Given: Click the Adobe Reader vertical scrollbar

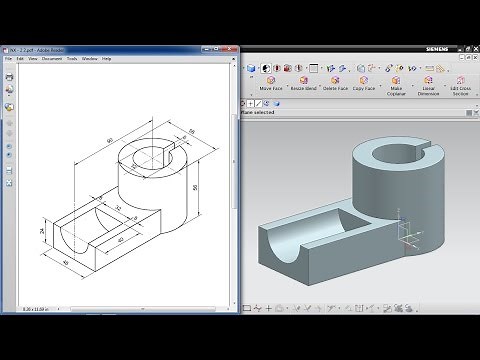Looking at the screenshot, I should tap(234, 163).
